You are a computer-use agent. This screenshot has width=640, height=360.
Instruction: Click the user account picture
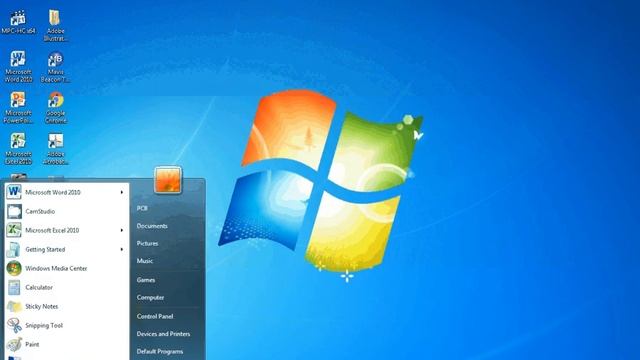168,180
